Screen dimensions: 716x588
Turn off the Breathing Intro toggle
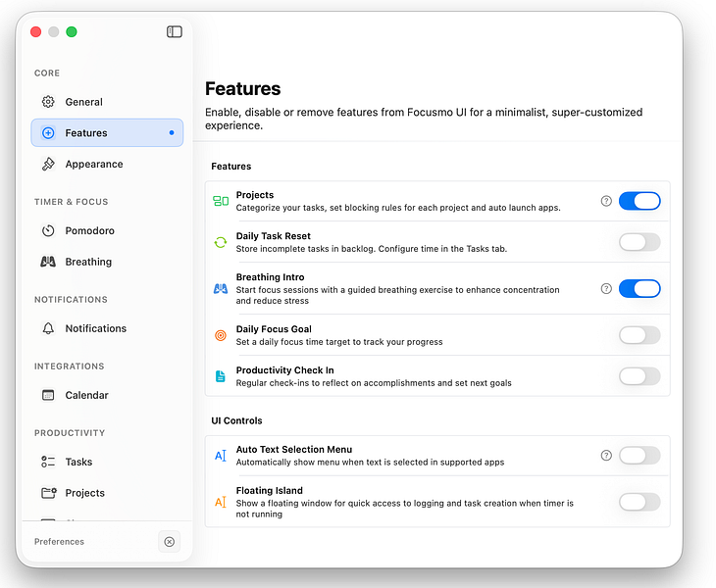tap(639, 288)
